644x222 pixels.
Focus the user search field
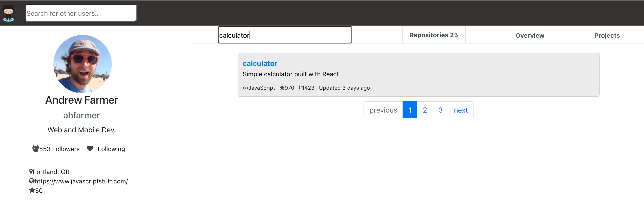point(81,13)
